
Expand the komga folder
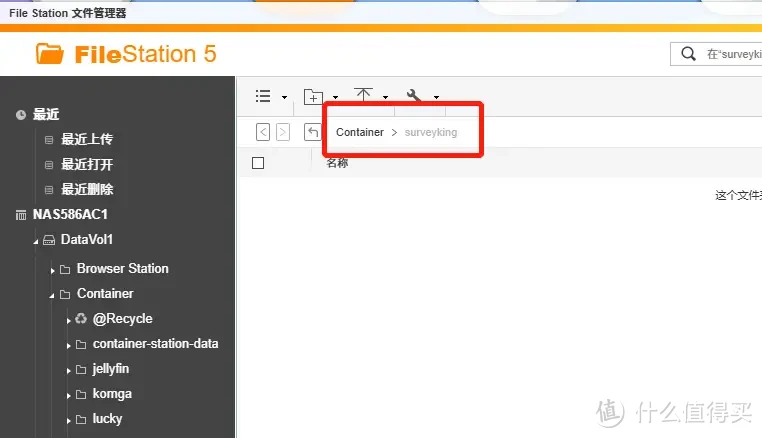(69, 396)
